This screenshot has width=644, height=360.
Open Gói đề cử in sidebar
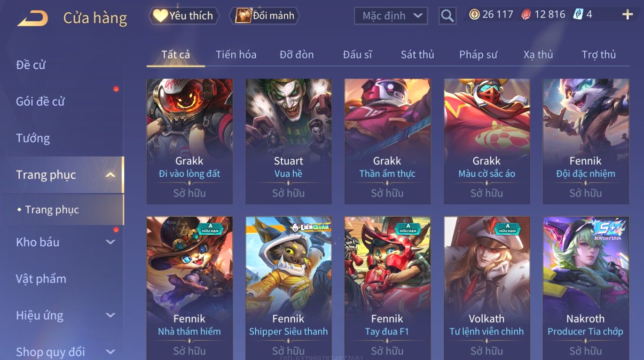[x=40, y=102]
